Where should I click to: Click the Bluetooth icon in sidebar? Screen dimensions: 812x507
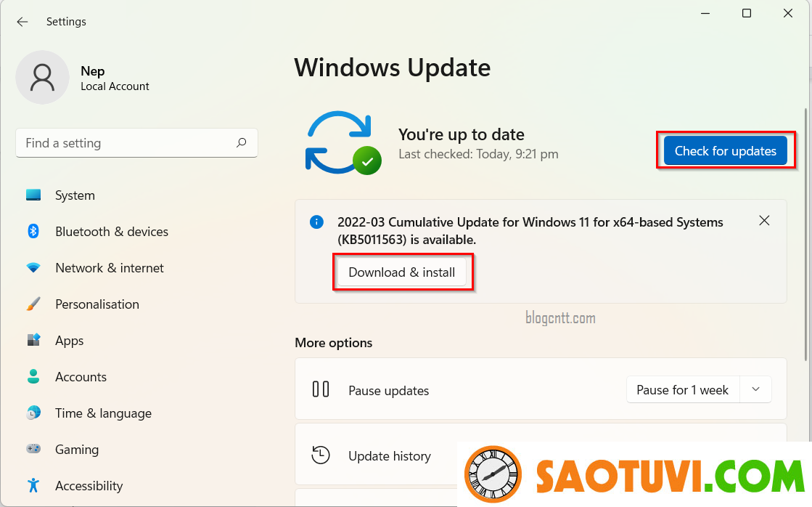[x=33, y=231]
